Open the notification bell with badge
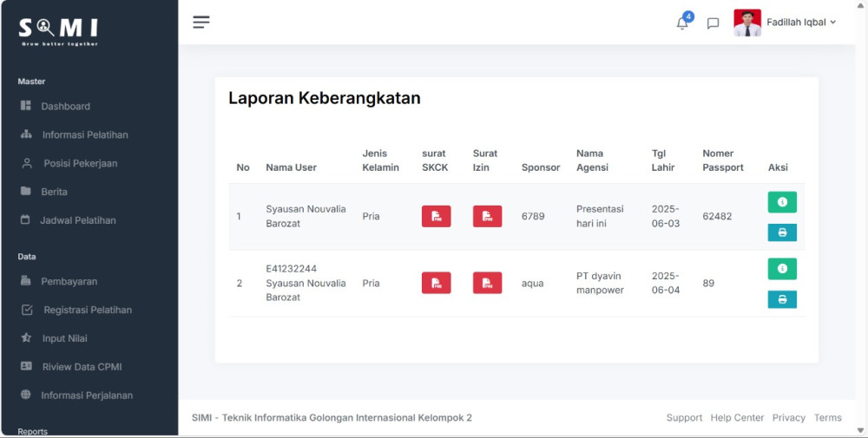 (x=682, y=23)
